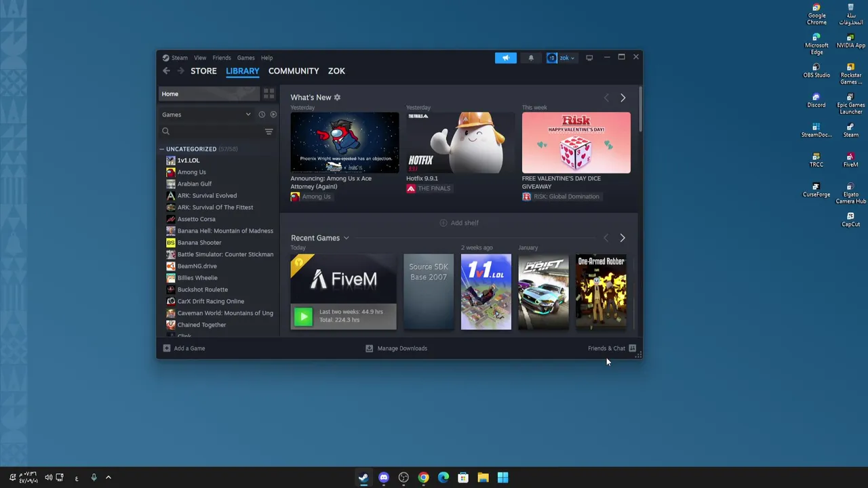Image resolution: width=868 pixels, height=488 pixels.
Task: Show hidden system tray icons chevron
Action: pyautogui.click(x=108, y=478)
